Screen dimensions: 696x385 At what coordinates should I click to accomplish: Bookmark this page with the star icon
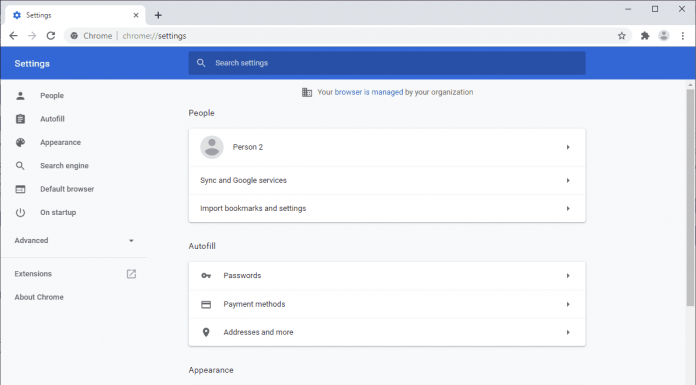621,36
